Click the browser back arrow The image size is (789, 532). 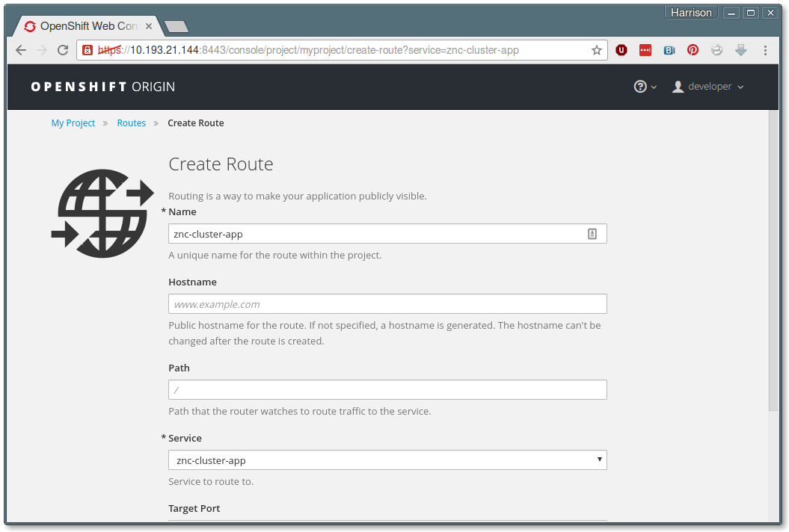[x=21, y=50]
